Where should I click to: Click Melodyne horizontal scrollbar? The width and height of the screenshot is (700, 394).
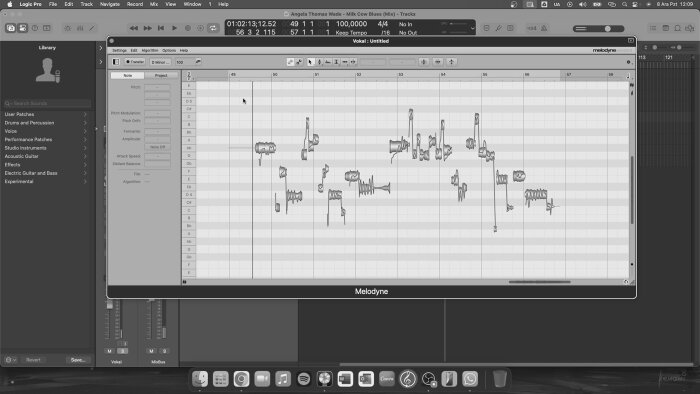(539, 282)
